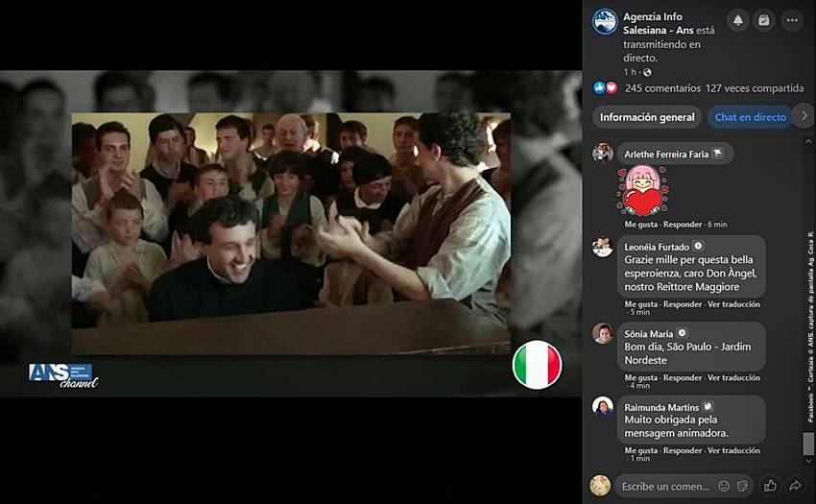Screen dimensions: 816x504
Task: Open the 127 veces compartida link
Action: [x=755, y=88]
